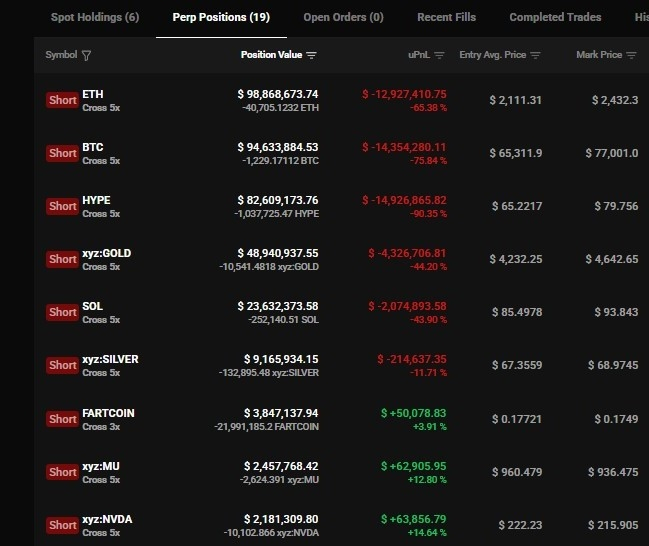Select the xyz:SILVER symbol name
649x546 pixels.
click(x=110, y=359)
